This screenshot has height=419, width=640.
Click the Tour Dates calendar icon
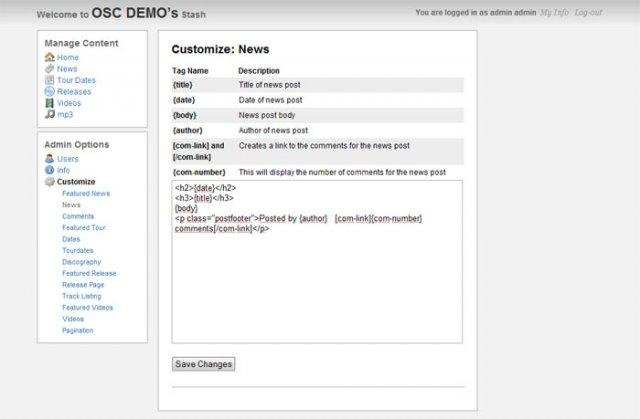coord(49,80)
